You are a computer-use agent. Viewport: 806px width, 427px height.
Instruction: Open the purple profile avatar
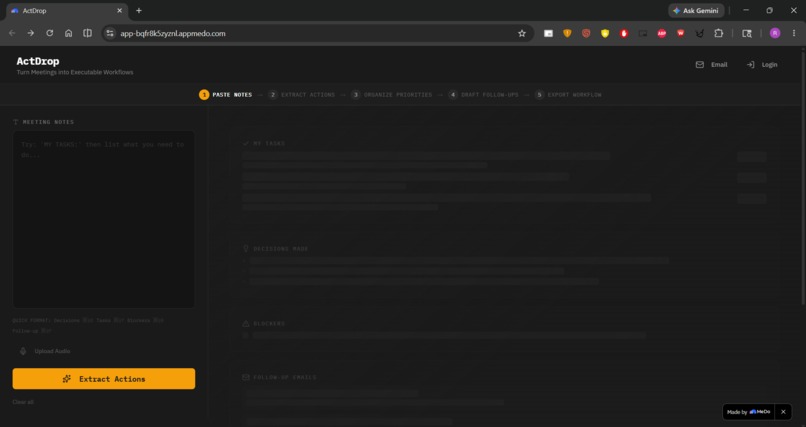click(775, 33)
